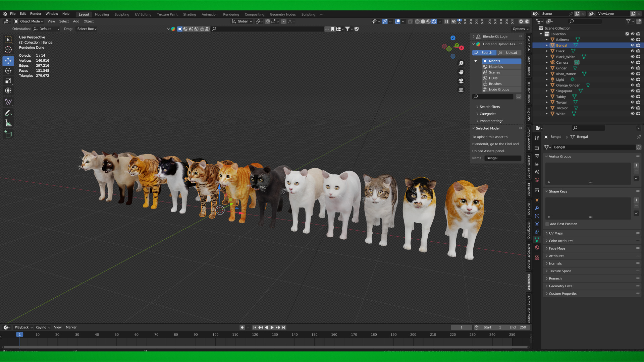
Task: Hide the Bengal collection in viewport
Action: point(632,45)
